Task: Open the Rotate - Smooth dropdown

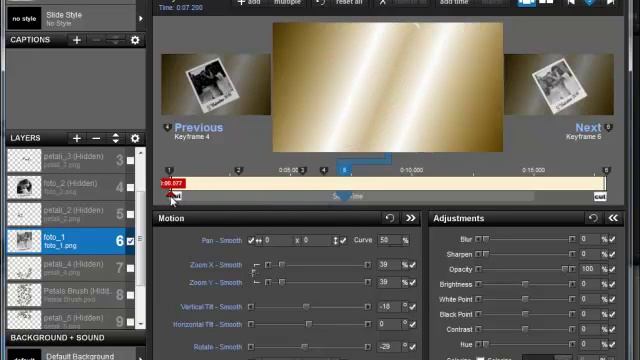Action: tap(218, 347)
